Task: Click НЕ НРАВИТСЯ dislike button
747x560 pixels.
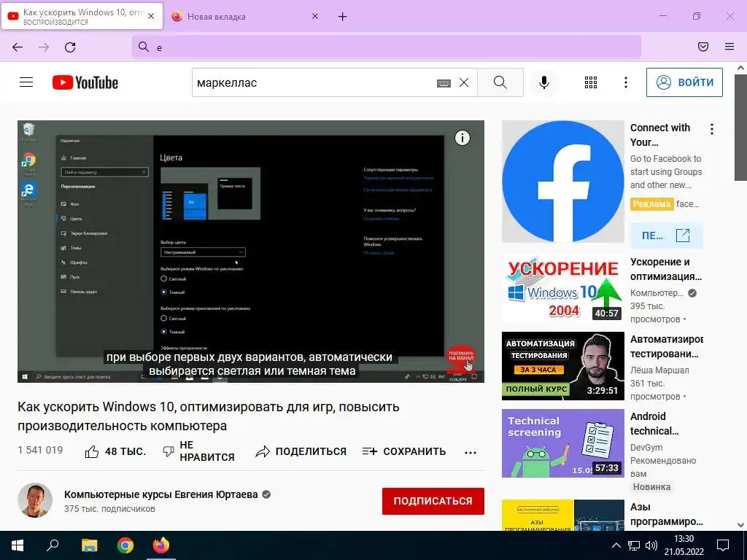Action: point(198,451)
